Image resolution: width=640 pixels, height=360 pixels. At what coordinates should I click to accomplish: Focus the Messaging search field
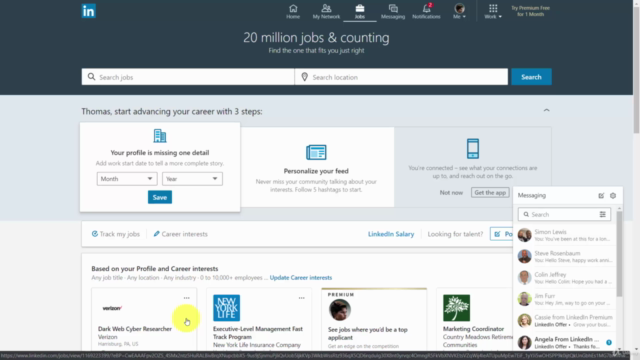click(x=564, y=214)
